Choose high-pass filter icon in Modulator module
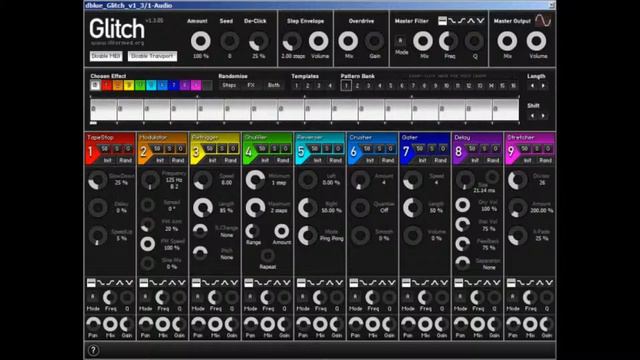The height and width of the screenshot is (360, 640). [163, 282]
